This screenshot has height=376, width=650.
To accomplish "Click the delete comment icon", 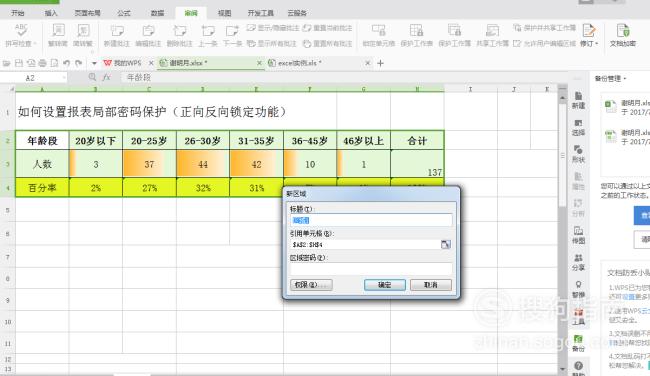I will pos(179,30).
